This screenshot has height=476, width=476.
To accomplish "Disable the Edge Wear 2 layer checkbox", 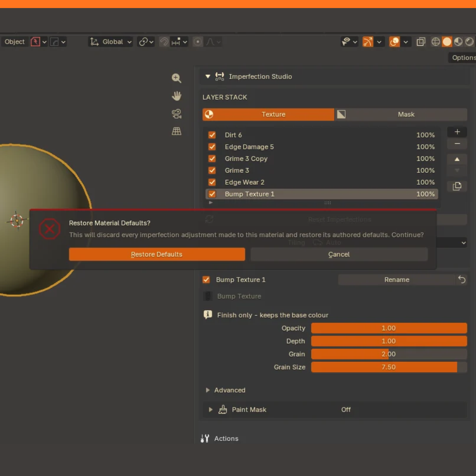I will click(x=212, y=182).
